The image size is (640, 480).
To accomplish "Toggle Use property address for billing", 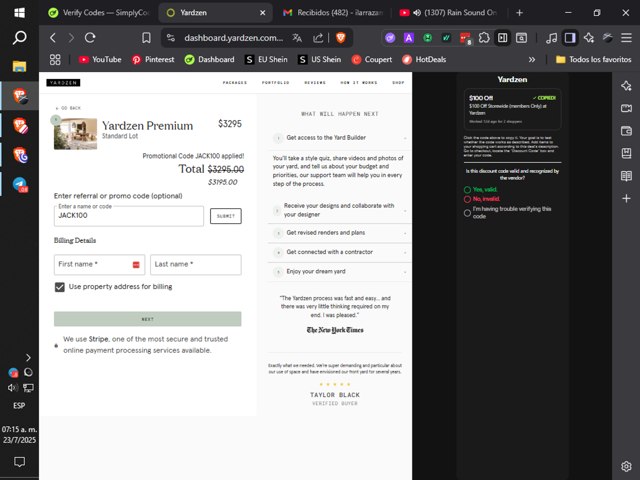I will (60, 287).
